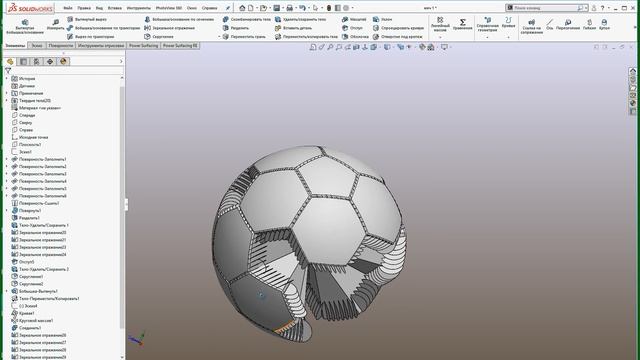Click the Масштаб scale tool
The image size is (640, 360).
click(354, 19)
